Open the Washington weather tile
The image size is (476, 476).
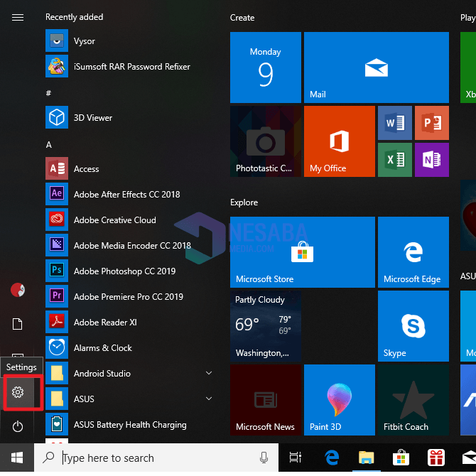tap(266, 326)
